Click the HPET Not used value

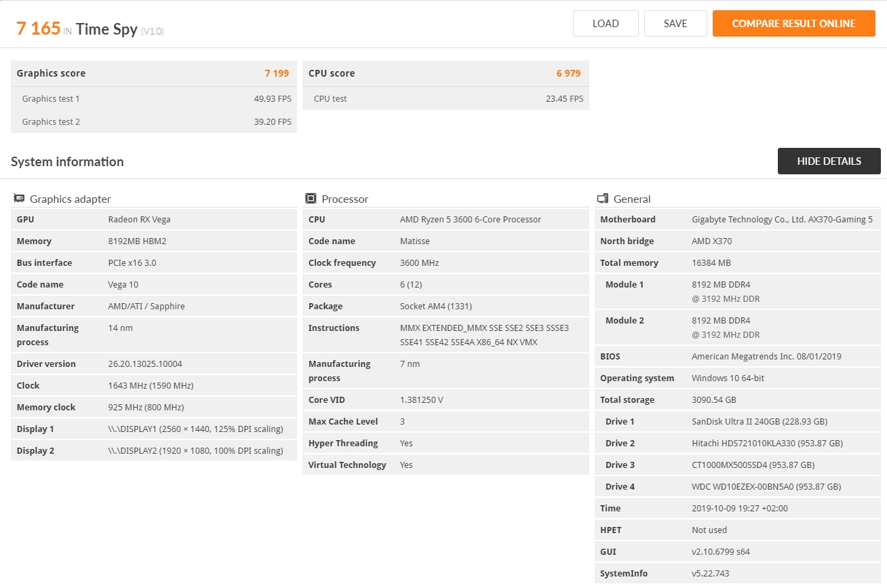coord(709,530)
